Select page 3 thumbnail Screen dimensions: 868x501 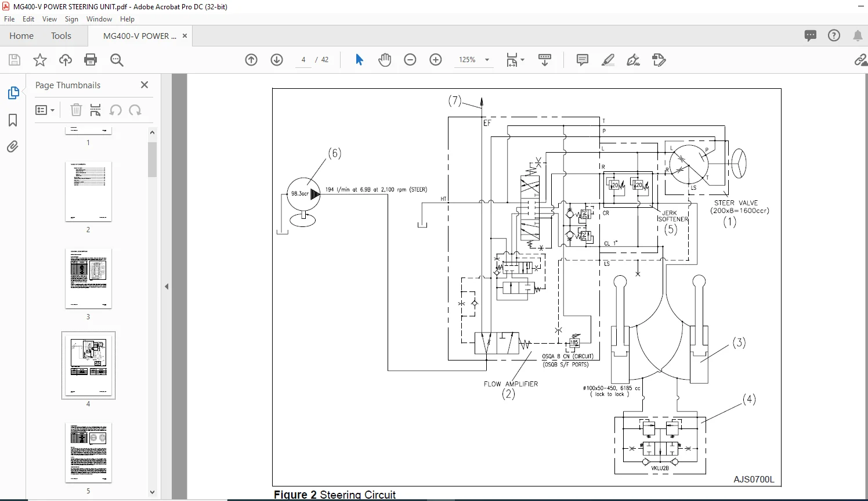click(x=88, y=279)
